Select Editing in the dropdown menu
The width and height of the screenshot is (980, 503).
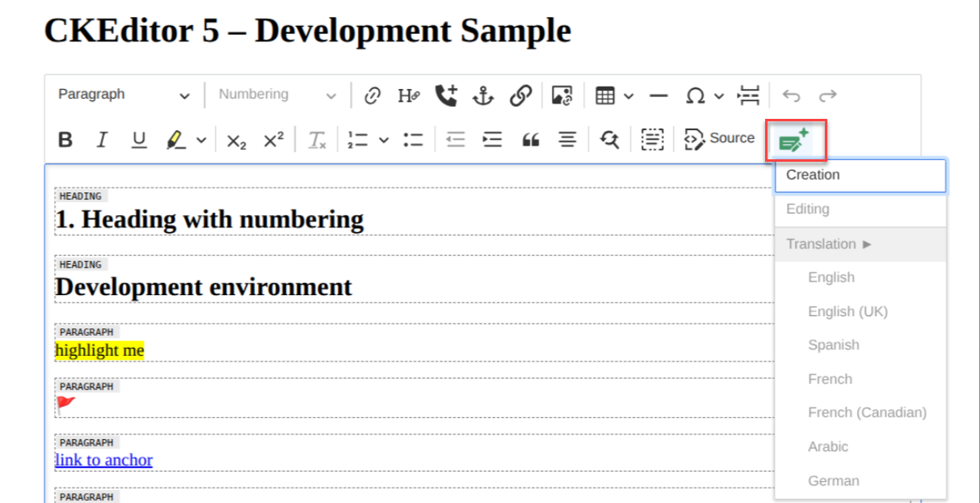coord(860,209)
